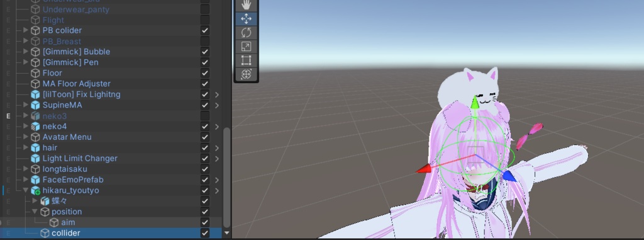Click the prefab icon of FaceEmoPrefab
644x240 pixels.
(x=36, y=180)
